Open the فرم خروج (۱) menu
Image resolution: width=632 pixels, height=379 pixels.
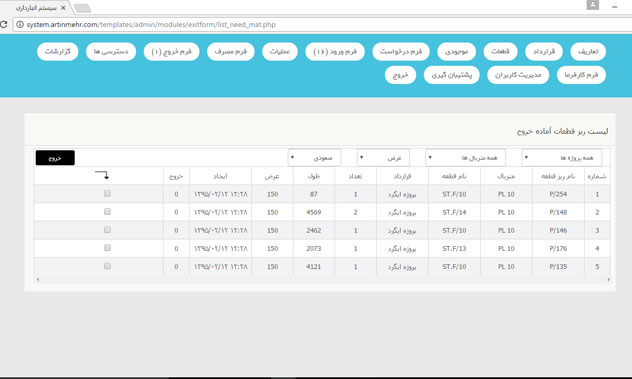(x=171, y=52)
